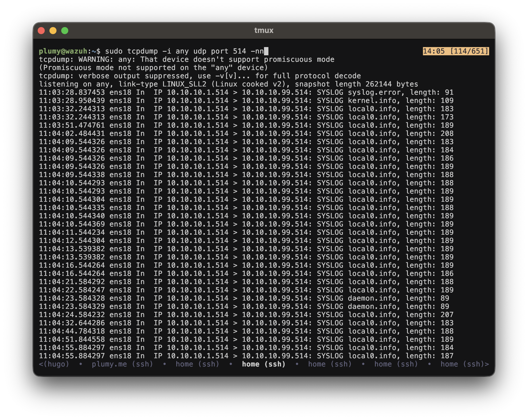This screenshot has height=420, width=528.
Task: Click the 'listening on any, link-type LINUX_SLL2' line
Action: (x=228, y=84)
